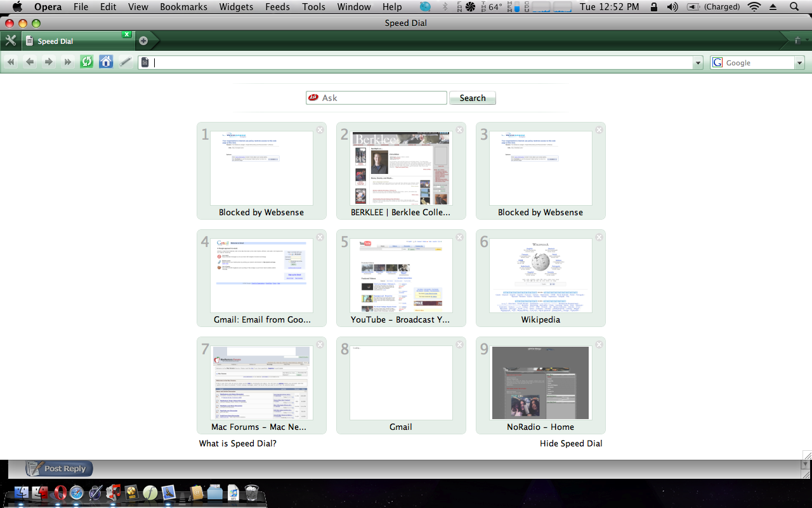Open the Feeds menu
Screen dimensions: 812x508
[277, 7]
